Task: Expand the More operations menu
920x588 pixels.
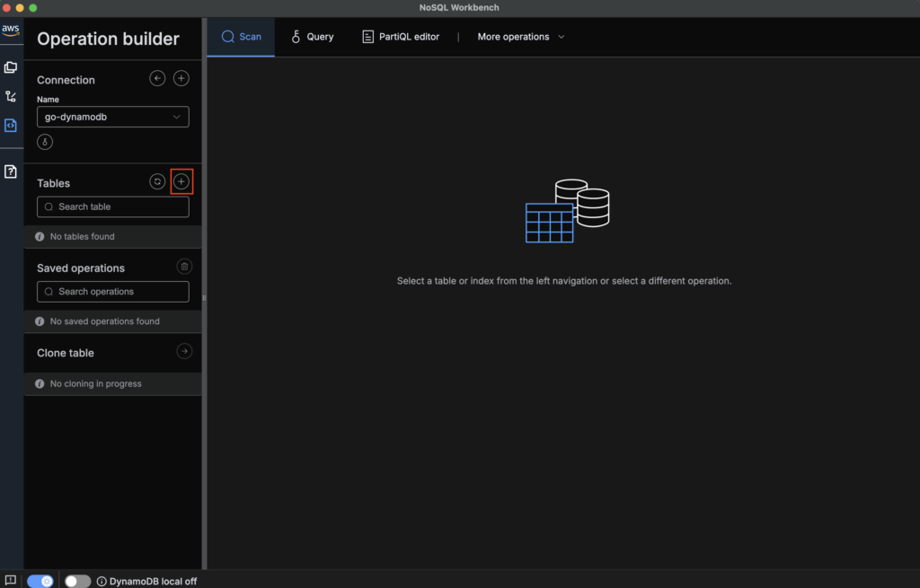Action: [x=521, y=37]
